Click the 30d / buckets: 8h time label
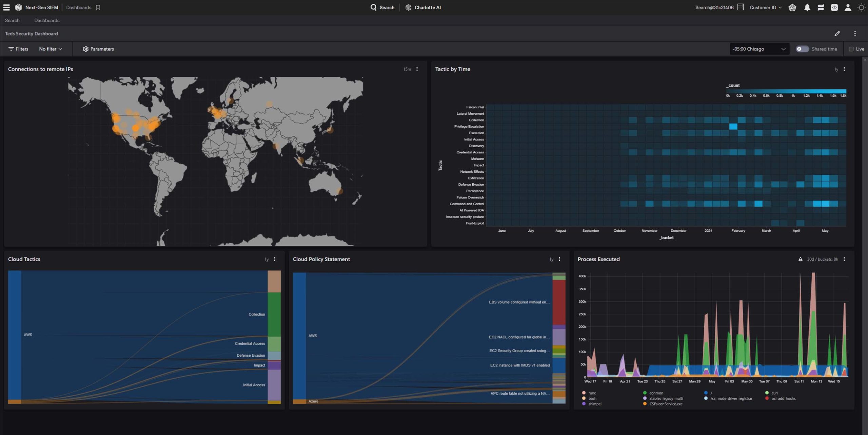The height and width of the screenshot is (435, 868). 822,259
